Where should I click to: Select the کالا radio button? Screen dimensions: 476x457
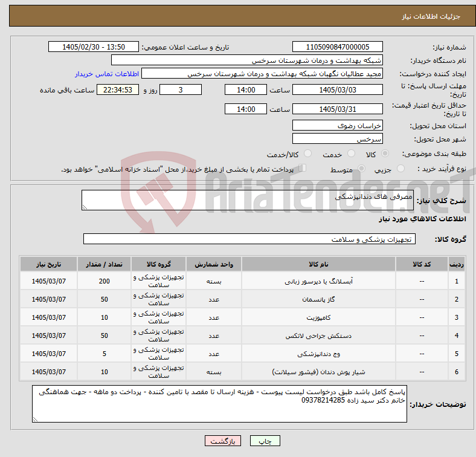click(385, 154)
